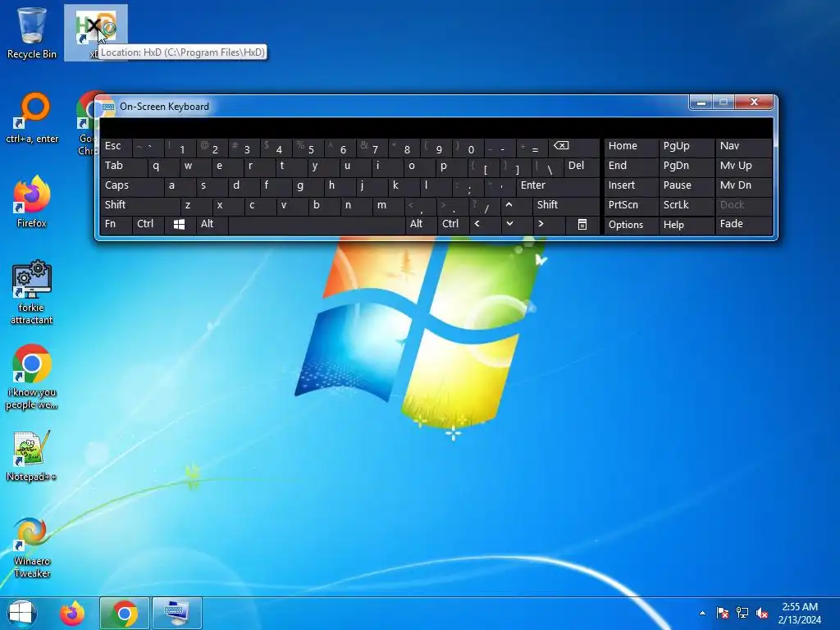The height and width of the screenshot is (630, 840).
Task: Click the PgUp key
Action: tap(686, 147)
